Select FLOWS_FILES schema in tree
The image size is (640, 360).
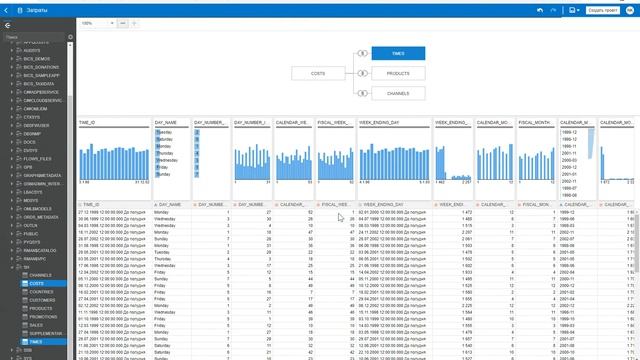(x=37, y=159)
